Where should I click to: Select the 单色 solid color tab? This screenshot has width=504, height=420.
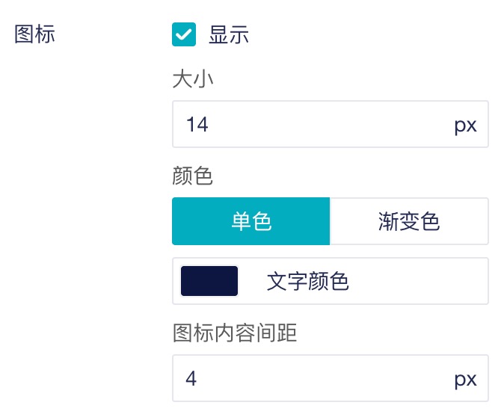coord(251,221)
